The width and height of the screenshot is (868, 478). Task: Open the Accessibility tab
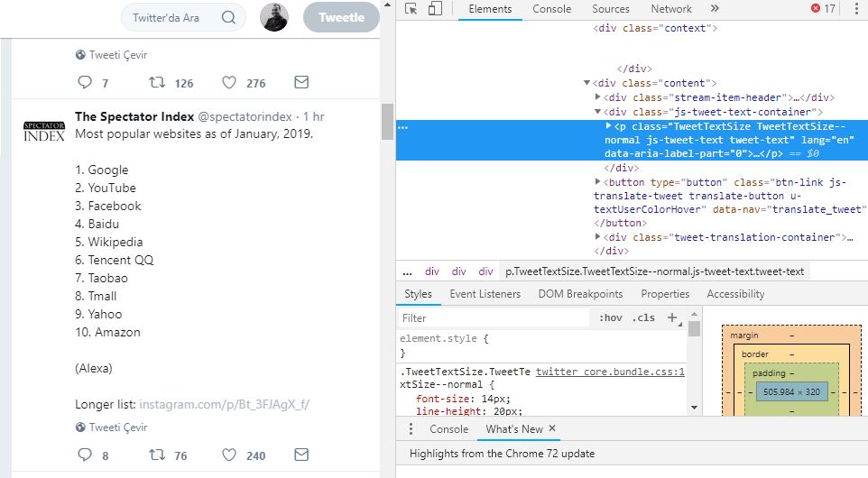point(735,294)
